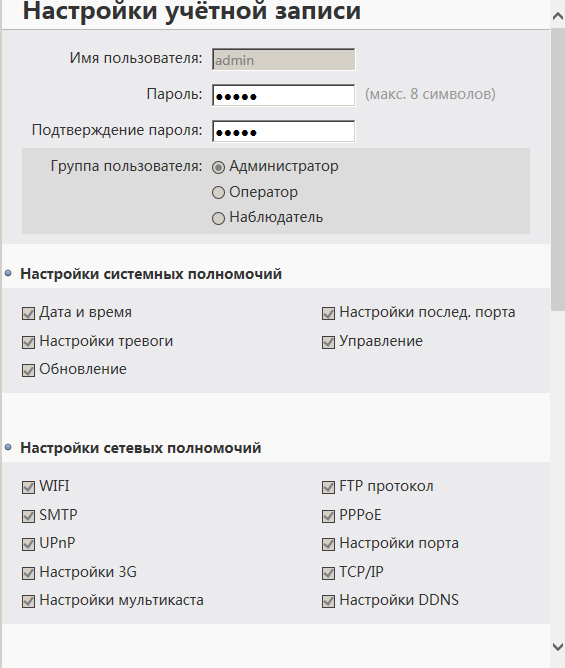The height and width of the screenshot is (668, 565).
Task: Click the scrollbar up arrow
Action: (x=558, y=16)
